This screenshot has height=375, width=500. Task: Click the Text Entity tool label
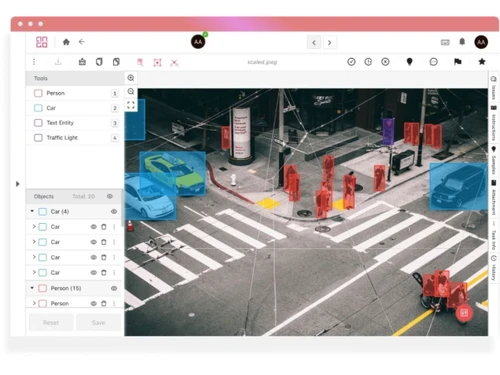tap(60, 123)
